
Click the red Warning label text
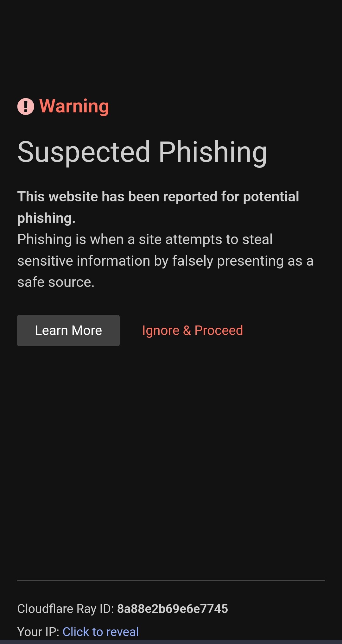pos(74,106)
